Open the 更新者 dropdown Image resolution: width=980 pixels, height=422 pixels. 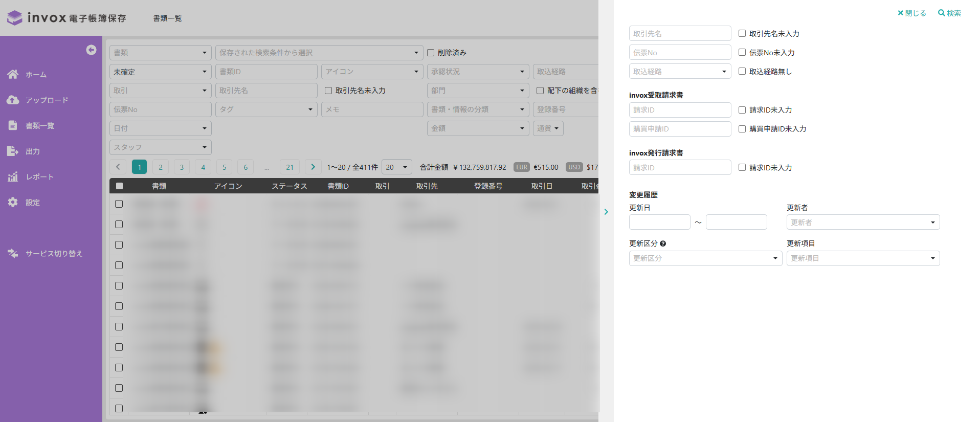[x=863, y=222]
